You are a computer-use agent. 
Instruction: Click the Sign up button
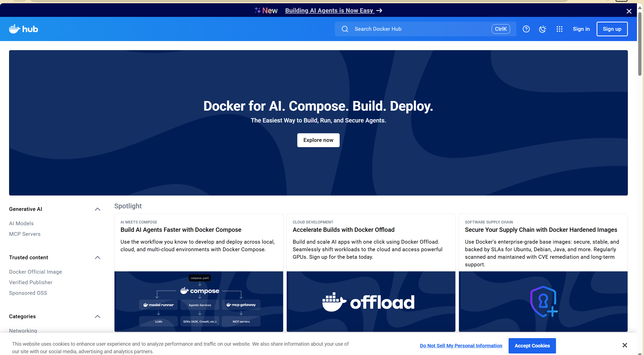click(x=612, y=29)
